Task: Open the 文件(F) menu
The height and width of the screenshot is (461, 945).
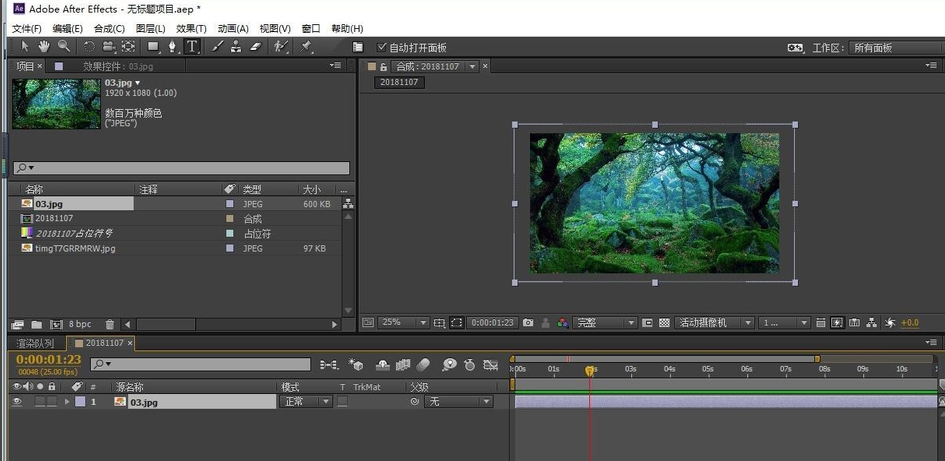Action: [27, 28]
